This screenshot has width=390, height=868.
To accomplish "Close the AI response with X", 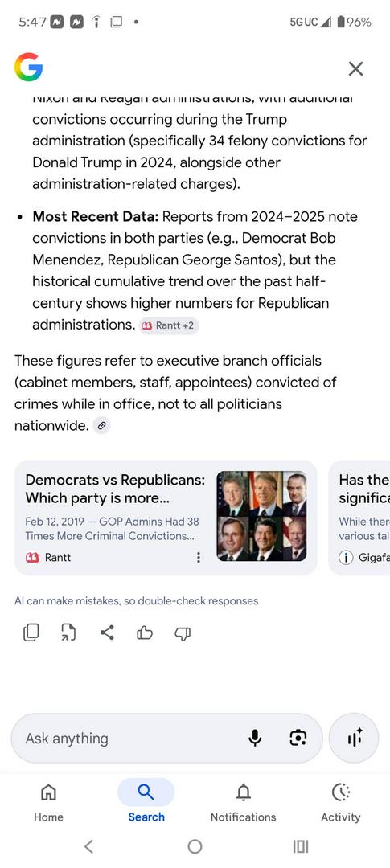I will [x=355, y=68].
